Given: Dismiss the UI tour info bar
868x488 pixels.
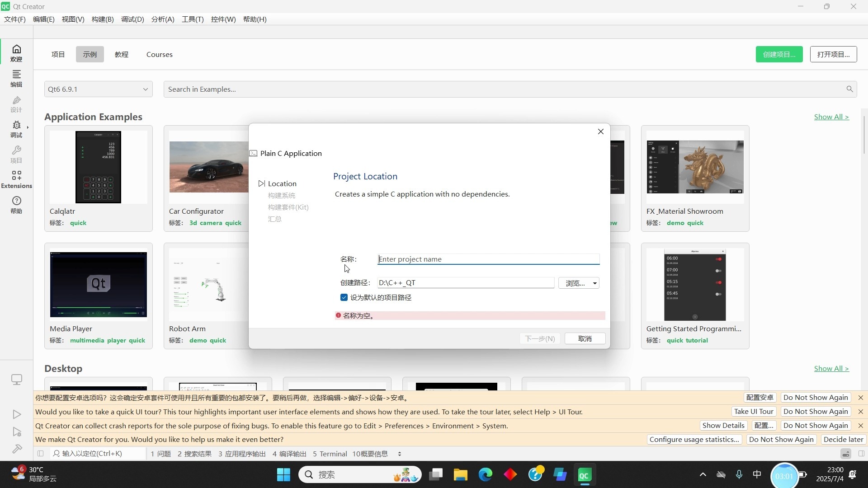Looking at the screenshot, I should [x=861, y=412].
